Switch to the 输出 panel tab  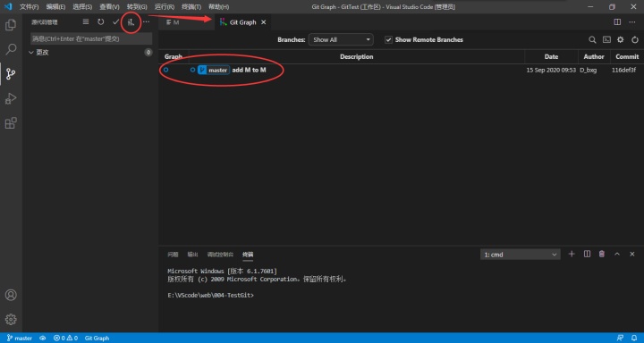point(192,255)
